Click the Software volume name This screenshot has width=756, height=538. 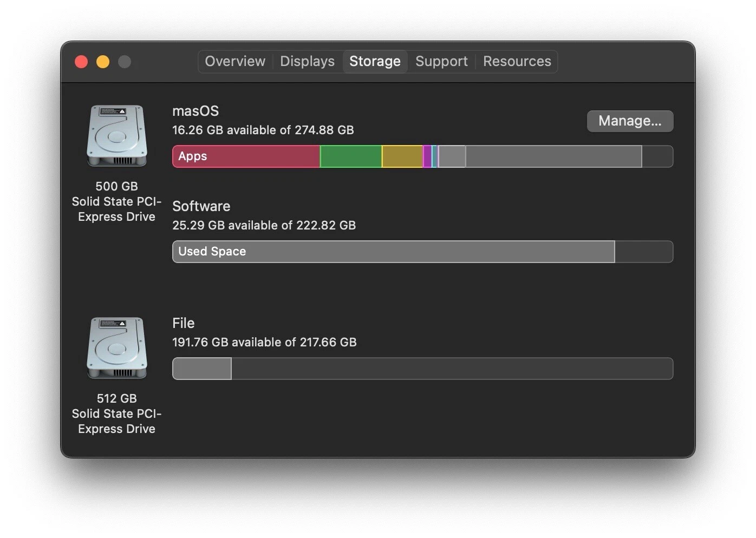point(201,206)
